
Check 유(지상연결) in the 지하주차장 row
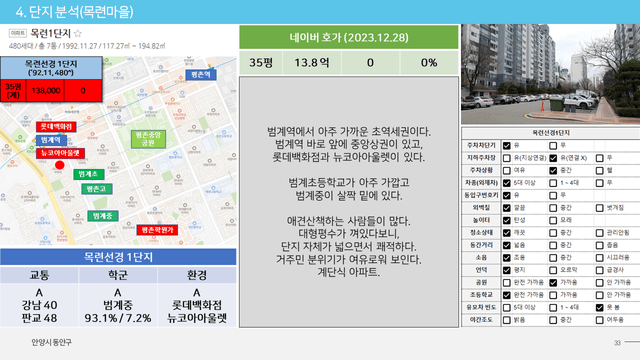(x=507, y=158)
